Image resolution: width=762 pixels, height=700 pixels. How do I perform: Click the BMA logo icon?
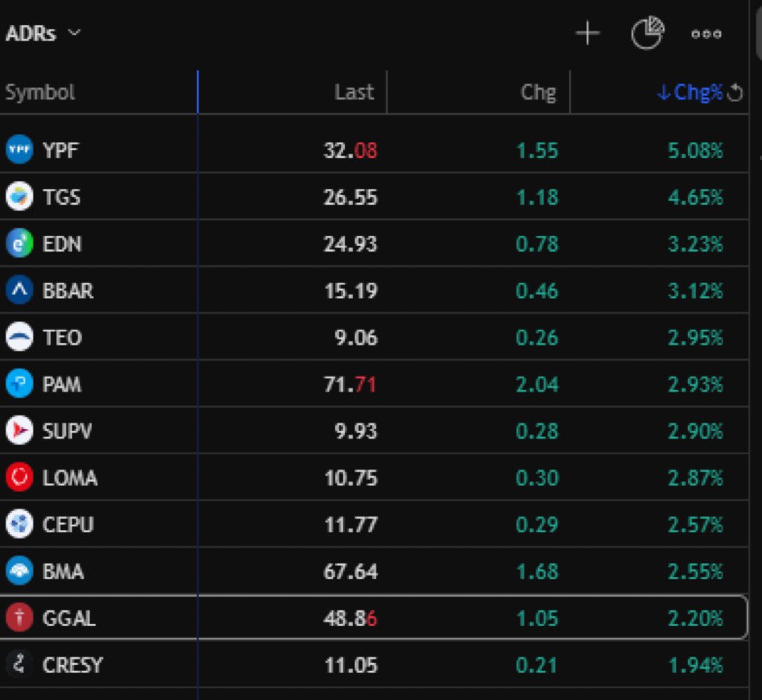coord(20,571)
